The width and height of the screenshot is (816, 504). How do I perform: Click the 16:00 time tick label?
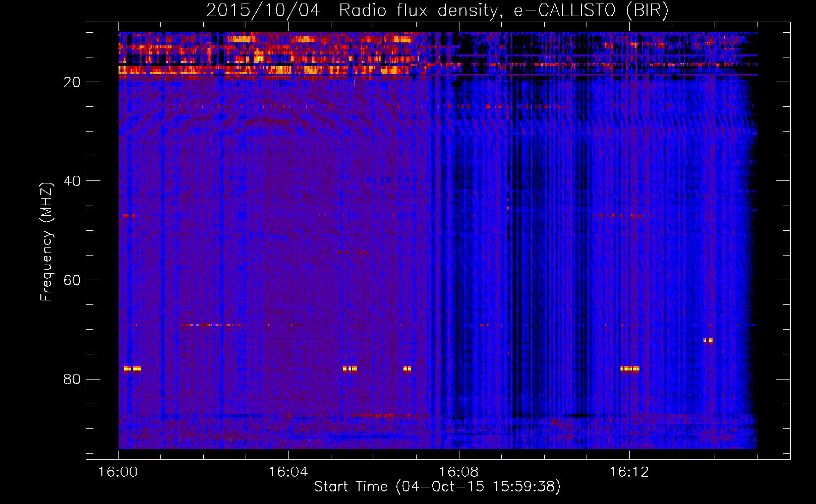click(118, 472)
